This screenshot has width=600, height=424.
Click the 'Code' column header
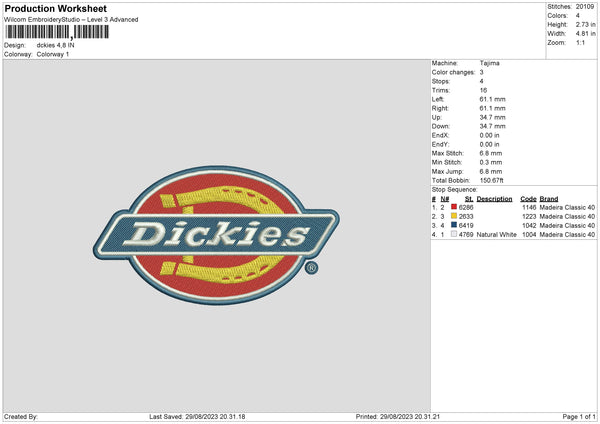528,199
